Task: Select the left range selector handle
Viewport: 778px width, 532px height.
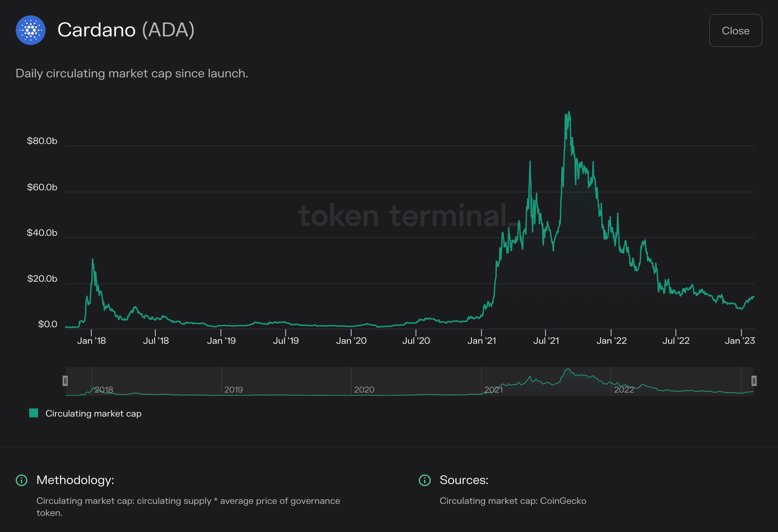Action: pyautogui.click(x=65, y=381)
